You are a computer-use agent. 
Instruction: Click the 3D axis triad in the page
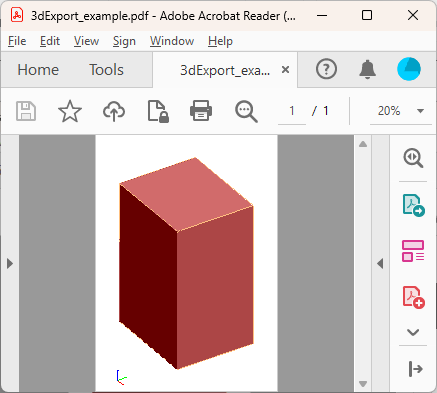[122, 377]
